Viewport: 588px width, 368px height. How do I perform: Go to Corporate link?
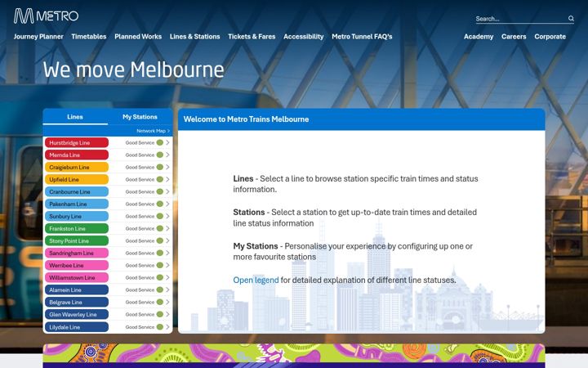550,37
